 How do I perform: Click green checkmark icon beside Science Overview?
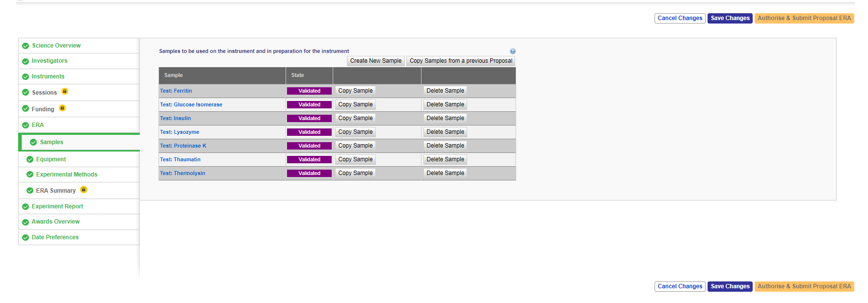pos(26,46)
